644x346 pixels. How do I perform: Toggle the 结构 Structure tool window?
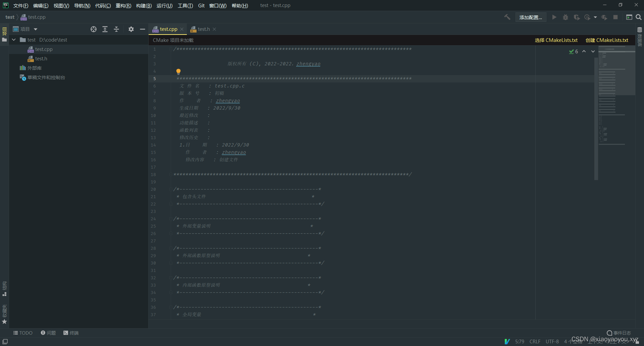tap(4, 289)
